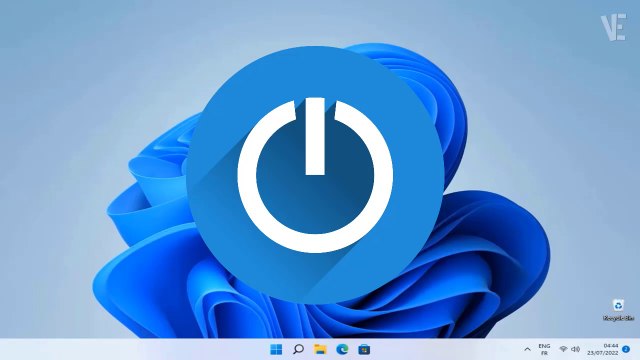Show hidden system tray icons
The image size is (640, 360).
tap(527, 349)
